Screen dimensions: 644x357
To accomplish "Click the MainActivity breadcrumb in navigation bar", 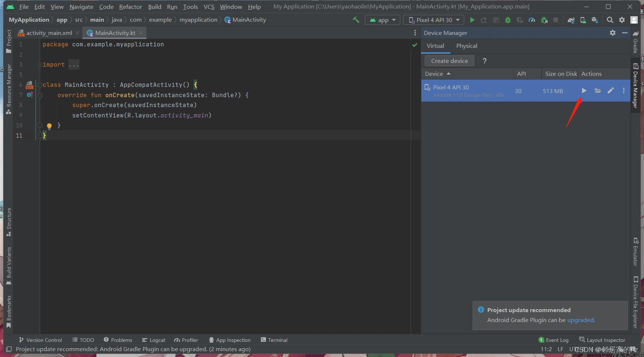I will point(245,20).
